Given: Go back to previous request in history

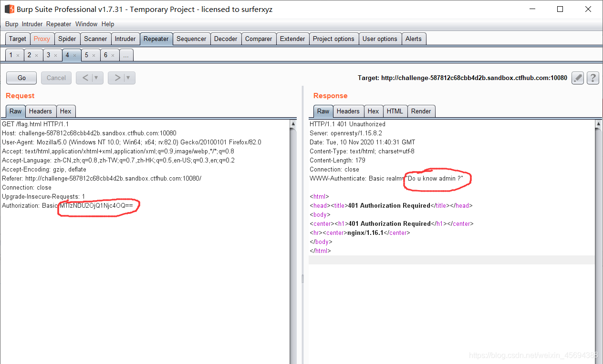Looking at the screenshot, I should [x=85, y=78].
